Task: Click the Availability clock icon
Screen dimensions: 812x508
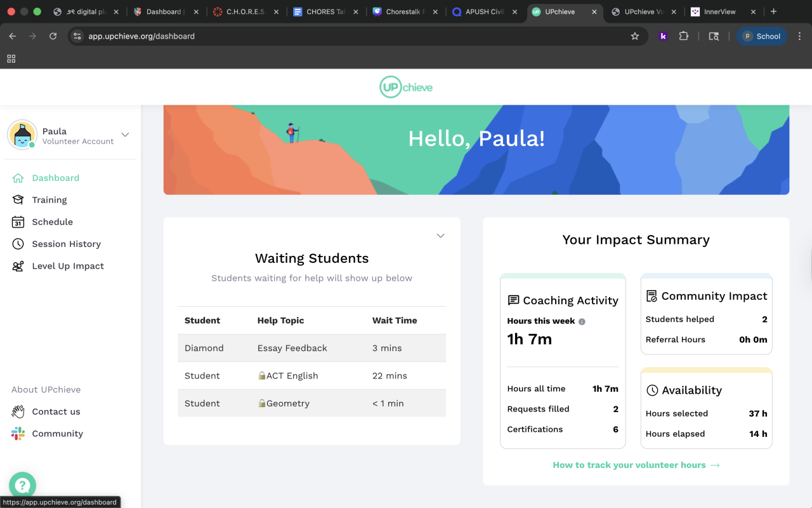Action: 652,390
